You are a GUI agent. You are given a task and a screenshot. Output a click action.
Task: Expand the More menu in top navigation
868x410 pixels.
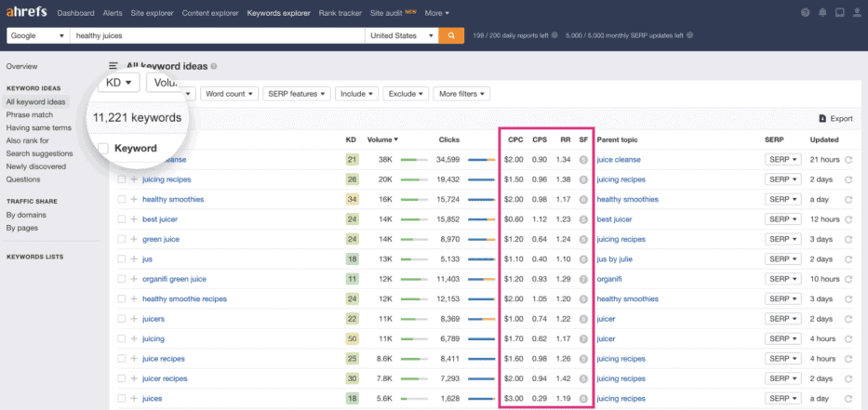(x=436, y=13)
